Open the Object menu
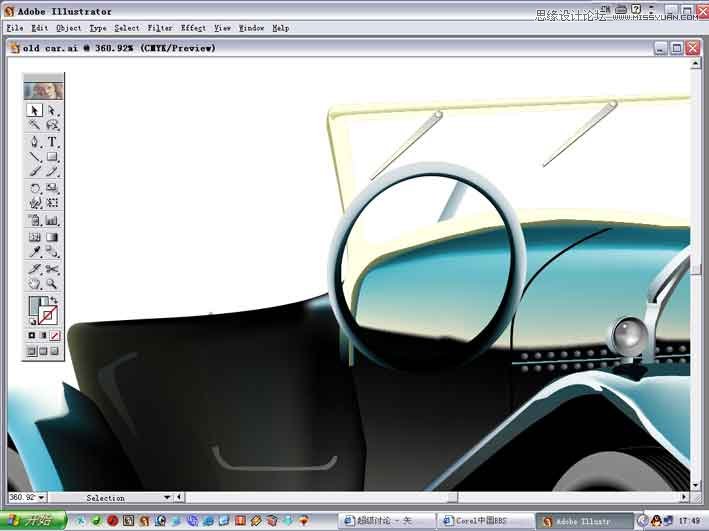 [69, 28]
